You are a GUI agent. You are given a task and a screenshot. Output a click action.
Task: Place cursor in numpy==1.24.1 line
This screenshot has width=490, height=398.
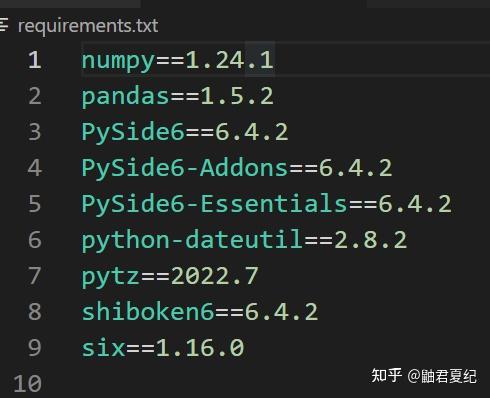coord(178,61)
